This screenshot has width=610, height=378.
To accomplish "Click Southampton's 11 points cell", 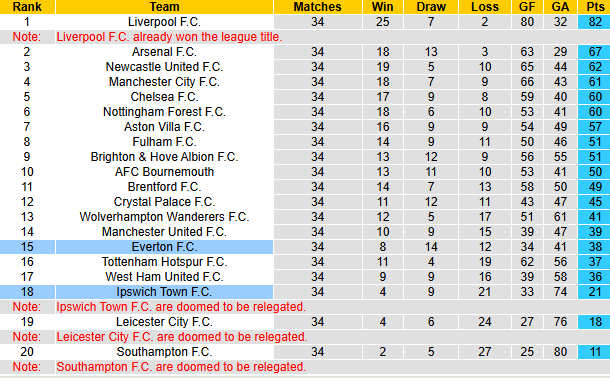I will 594,352.
